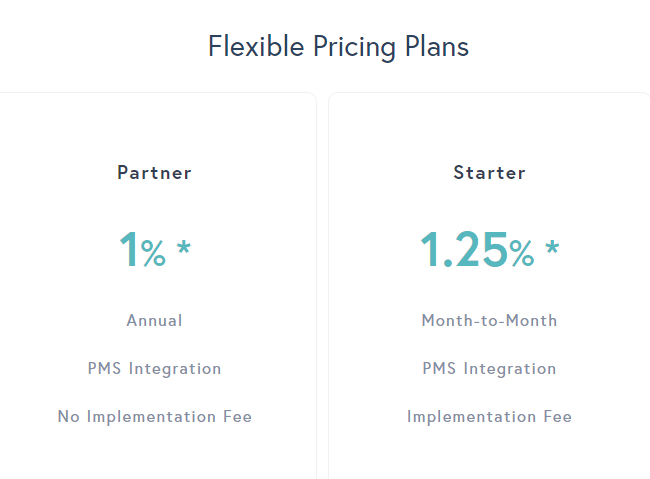Viewport: 650px width, 479px height.
Task: Click the 1% price in Partner plan
Action: tap(143, 249)
